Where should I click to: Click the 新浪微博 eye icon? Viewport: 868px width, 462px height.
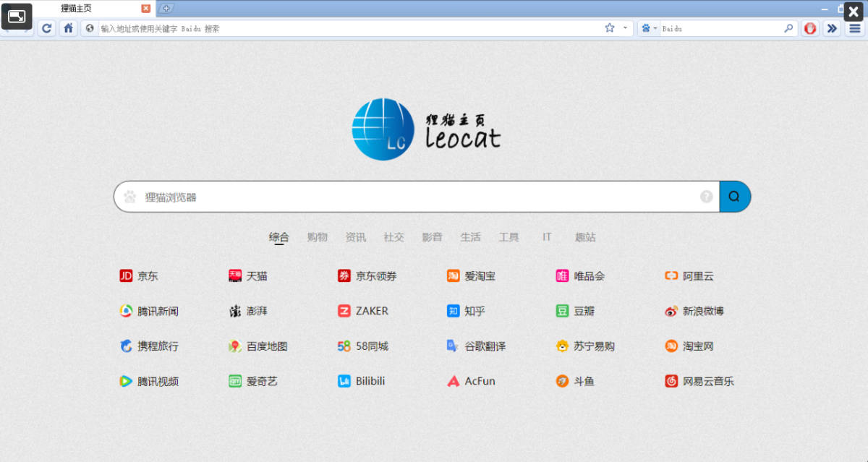click(671, 310)
